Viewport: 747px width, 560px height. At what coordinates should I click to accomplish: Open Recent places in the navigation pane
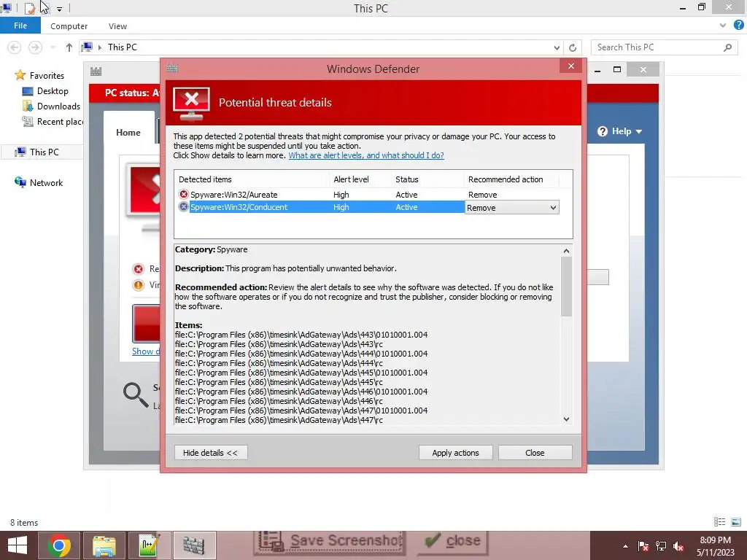pos(53,122)
